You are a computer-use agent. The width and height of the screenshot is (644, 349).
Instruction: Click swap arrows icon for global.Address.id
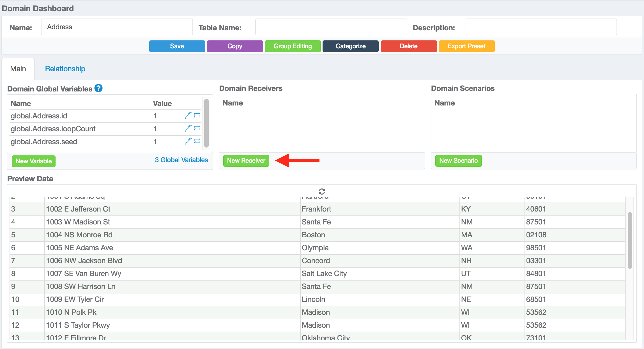197,115
